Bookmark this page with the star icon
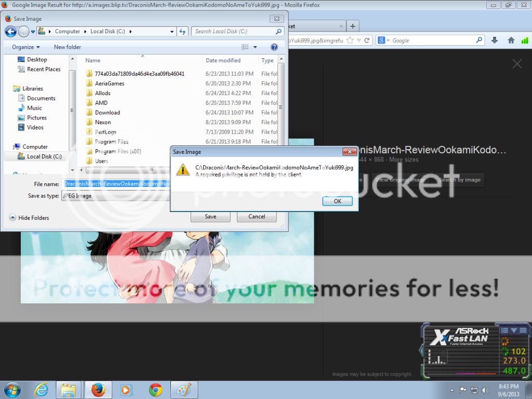This screenshot has width=532, height=399. pyautogui.click(x=350, y=41)
